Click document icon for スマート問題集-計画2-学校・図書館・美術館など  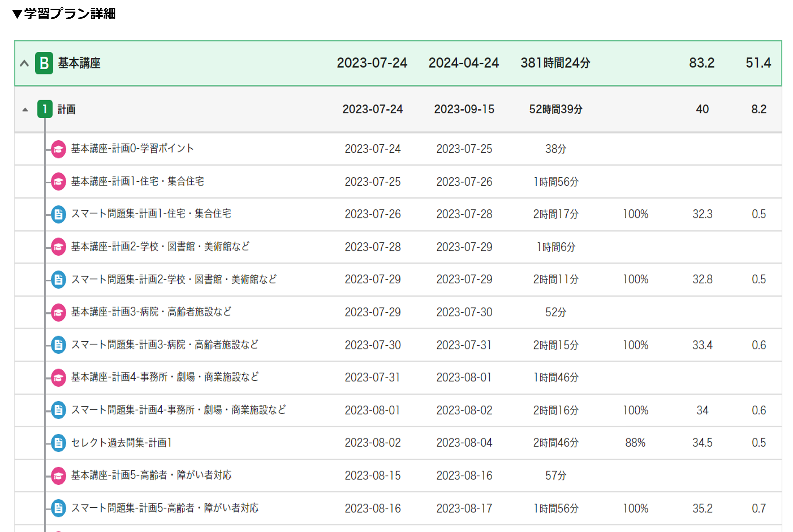(58, 280)
